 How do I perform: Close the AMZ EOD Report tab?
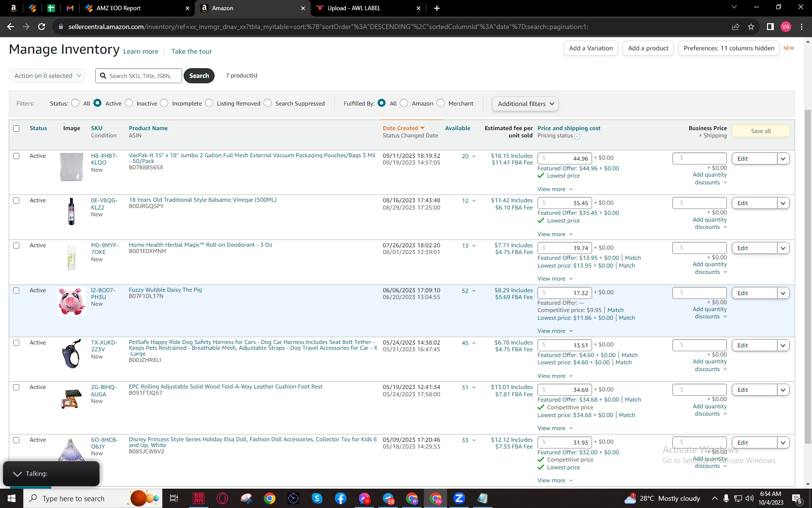(x=188, y=8)
